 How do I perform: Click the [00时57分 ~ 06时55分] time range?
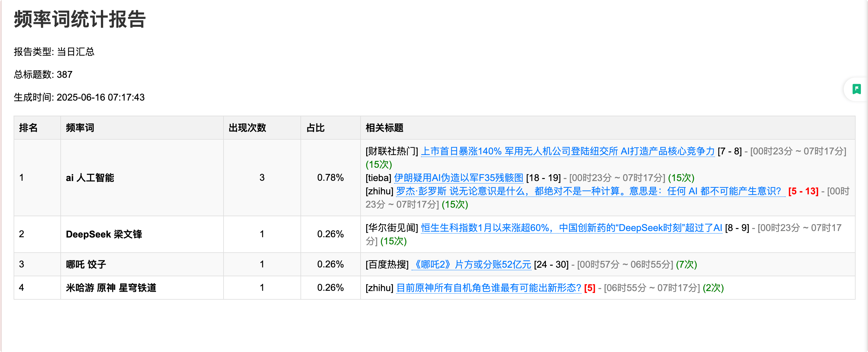point(625,264)
